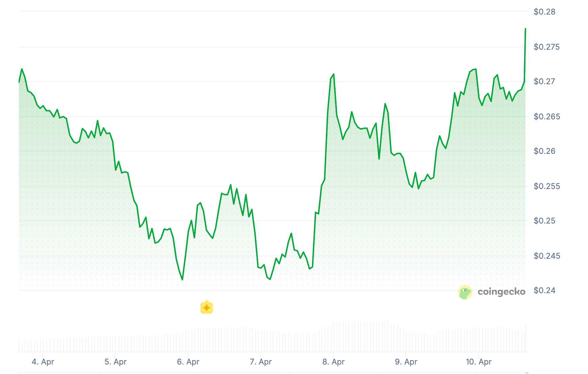Viewport: 588px width, 374px height.
Task: Click the $0.27 price axis label
Action: tap(544, 81)
